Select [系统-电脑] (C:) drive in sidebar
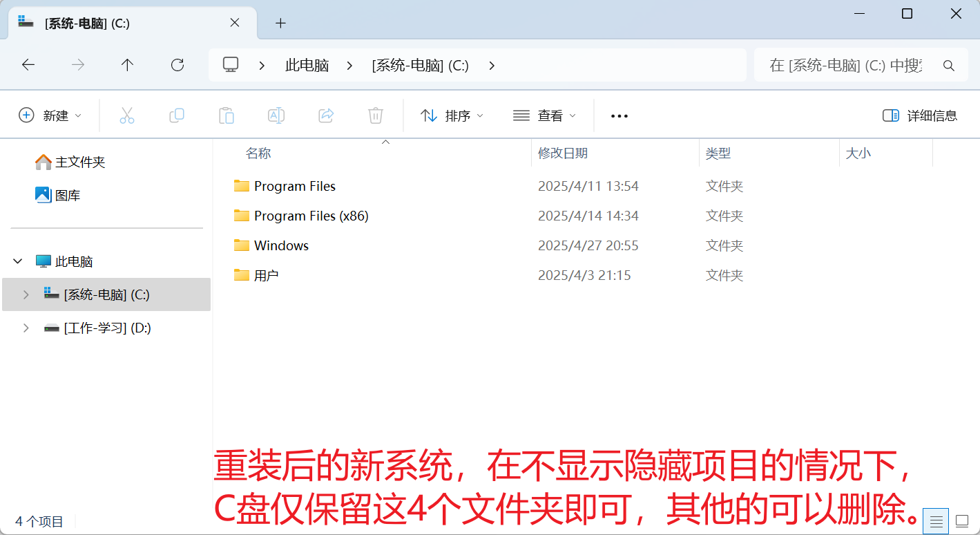This screenshot has height=535, width=980. pyautogui.click(x=106, y=294)
